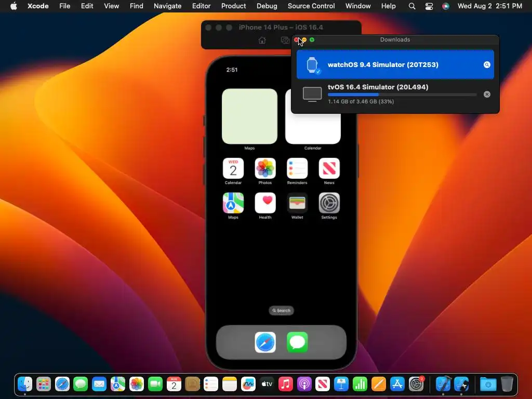Open the Trash from the Dock
Image resolution: width=532 pixels, height=399 pixels.
coord(507,384)
